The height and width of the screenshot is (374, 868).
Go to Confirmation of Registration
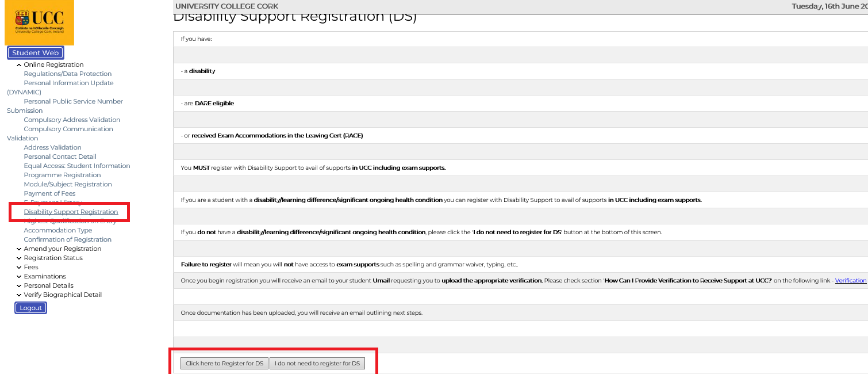point(68,239)
